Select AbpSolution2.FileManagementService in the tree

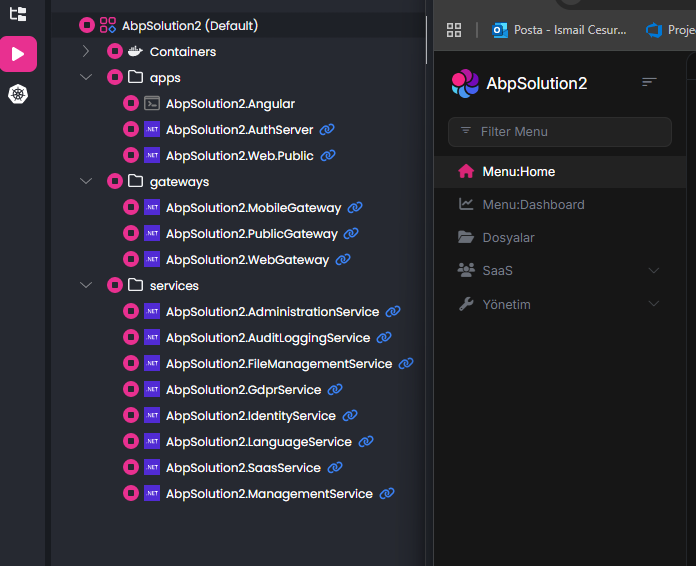tap(278, 364)
